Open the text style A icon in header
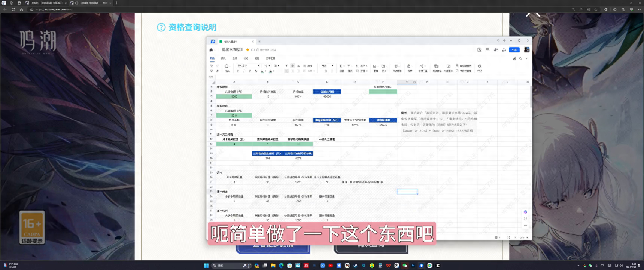The width and height of the screenshot is (644, 270). point(496,50)
